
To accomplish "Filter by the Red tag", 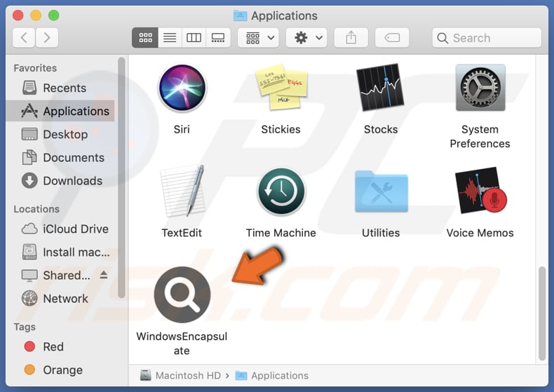I will (x=60, y=347).
